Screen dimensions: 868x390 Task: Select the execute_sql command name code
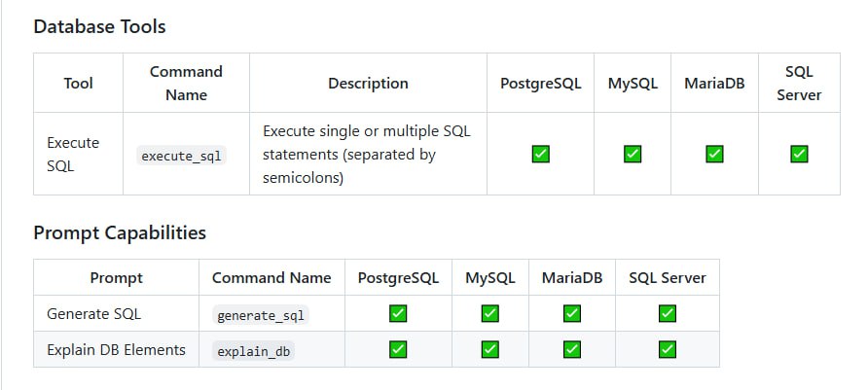coord(182,156)
